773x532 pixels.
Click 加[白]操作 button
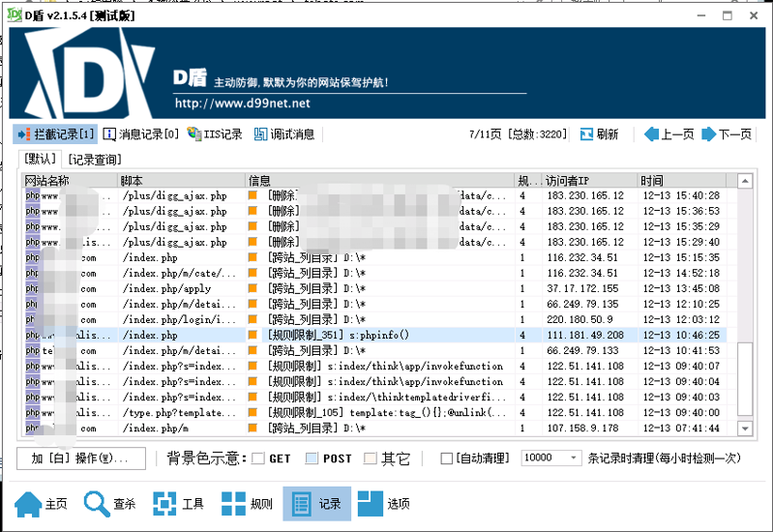click(x=81, y=458)
